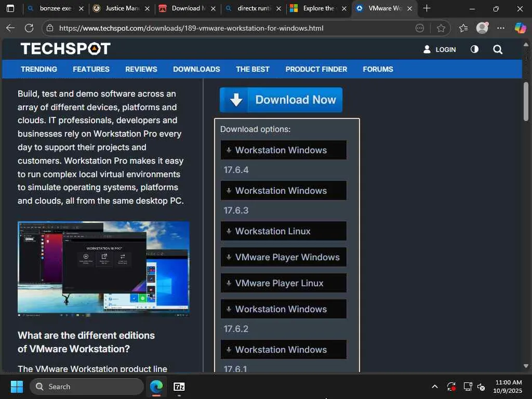
Task: Open TechSpot site search magnifier
Action: 498,49
